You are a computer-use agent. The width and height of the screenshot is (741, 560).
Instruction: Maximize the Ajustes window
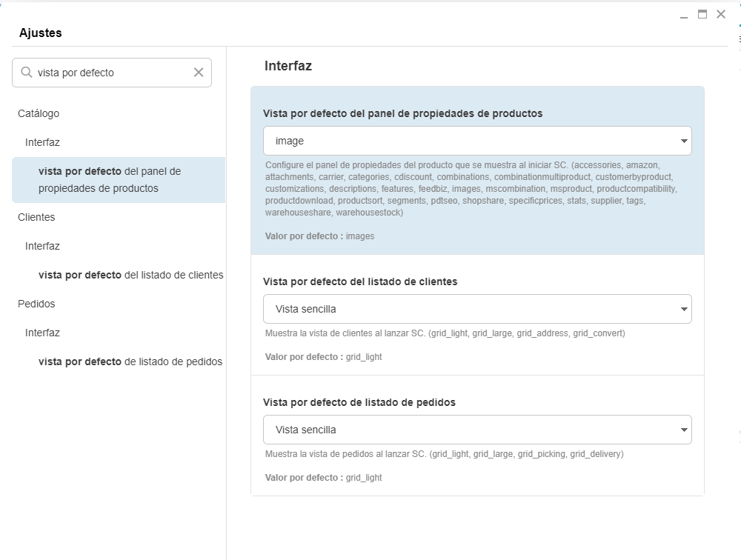click(x=702, y=14)
